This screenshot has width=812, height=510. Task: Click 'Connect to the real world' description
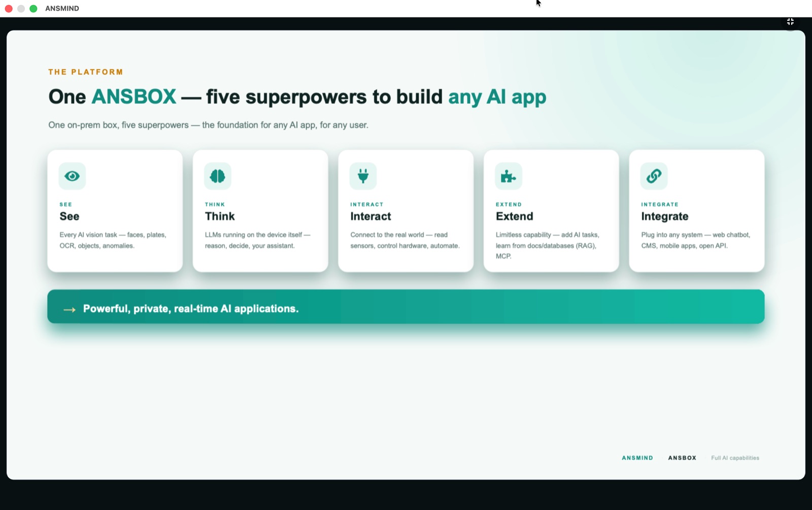tap(405, 240)
